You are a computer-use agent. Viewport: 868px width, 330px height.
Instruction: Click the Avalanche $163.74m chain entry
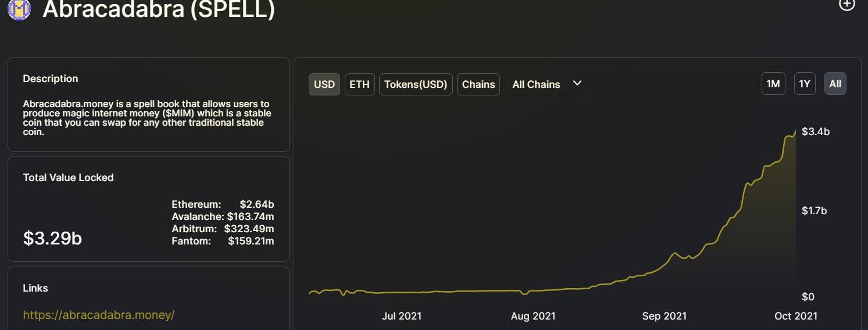[223, 217]
